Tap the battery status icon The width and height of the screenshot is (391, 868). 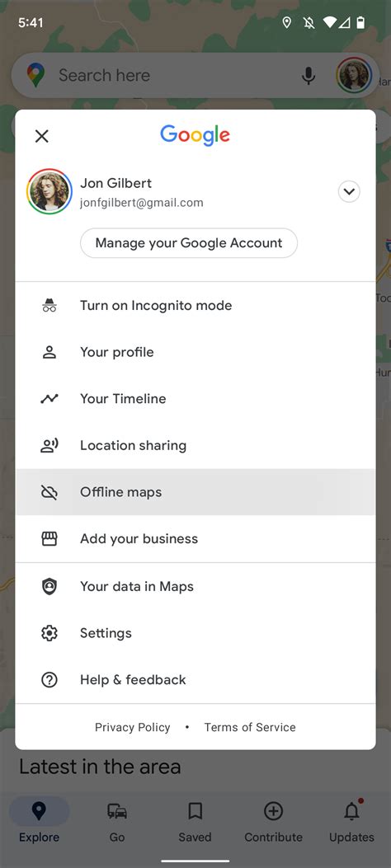[x=361, y=23]
